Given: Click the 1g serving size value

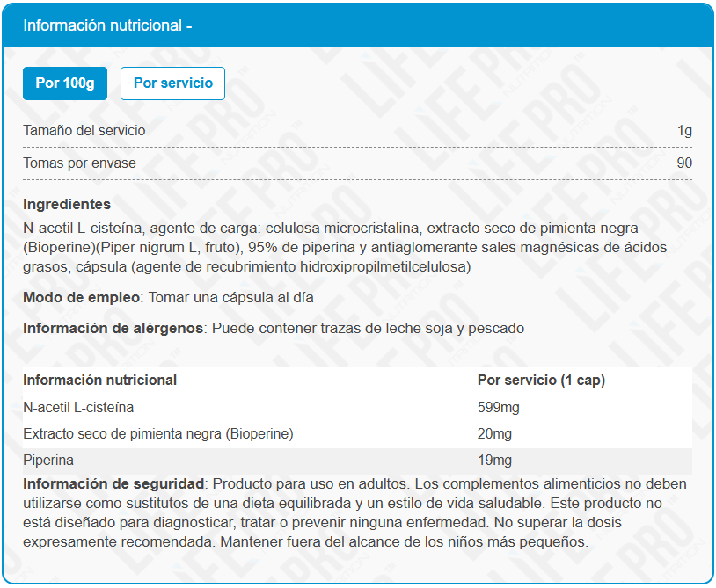Looking at the screenshot, I should 684,131.
